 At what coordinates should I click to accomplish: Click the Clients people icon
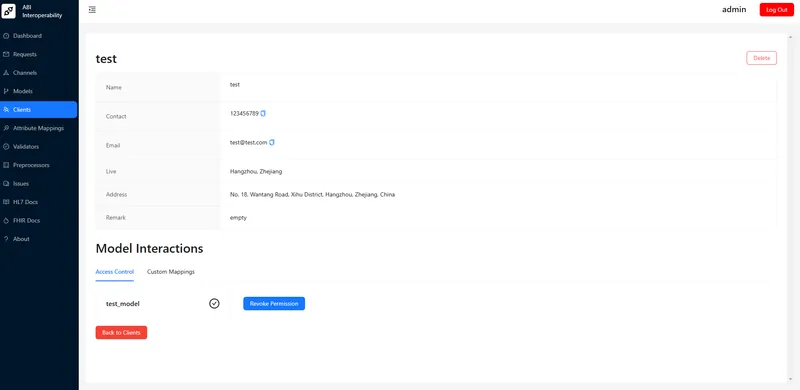coord(6,110)
